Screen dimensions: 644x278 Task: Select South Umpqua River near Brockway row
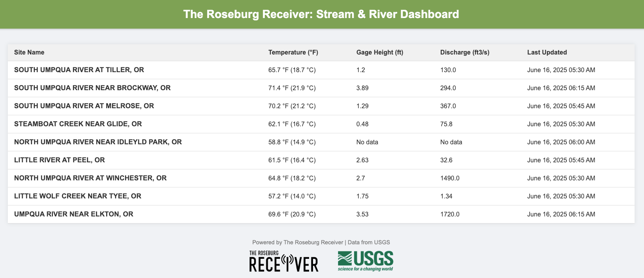[x=92, y=88]
